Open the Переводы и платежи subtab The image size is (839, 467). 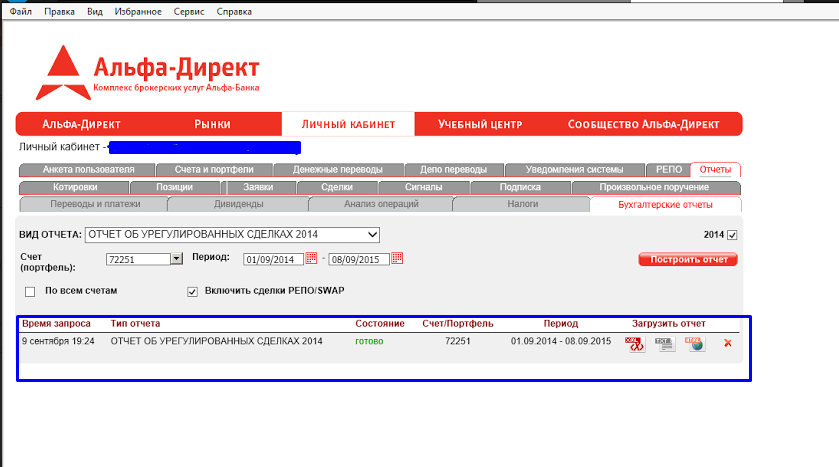tap(95, 204)
